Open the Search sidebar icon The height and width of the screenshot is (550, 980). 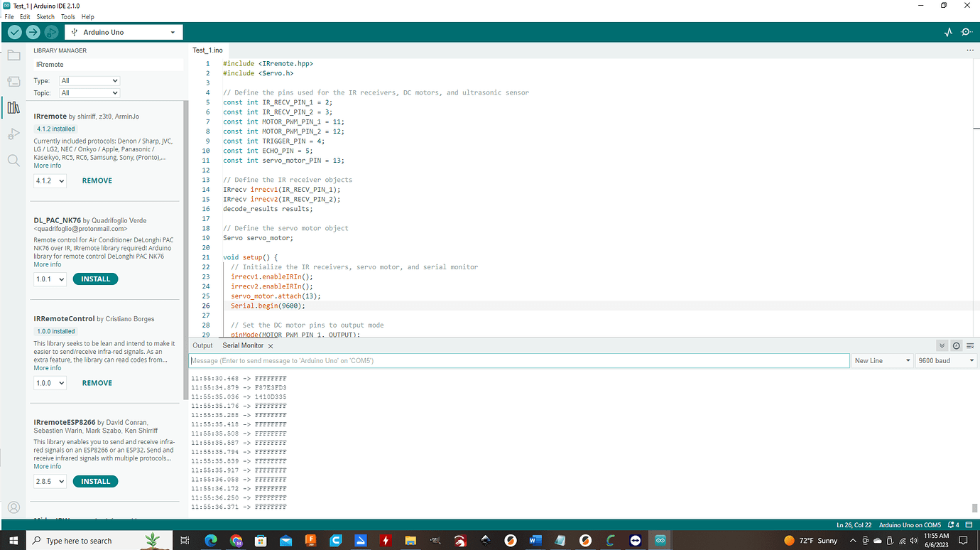coord(13,160)
